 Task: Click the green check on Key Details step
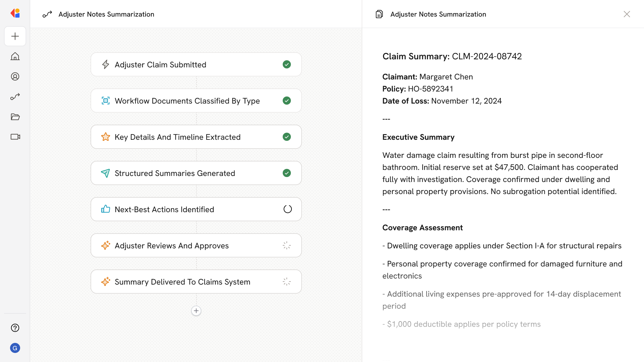pos(286,137)
